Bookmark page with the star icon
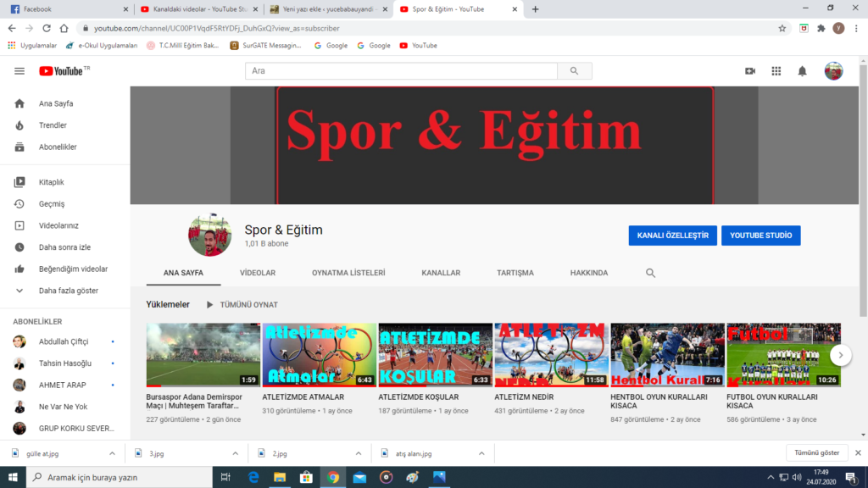This screenshot has width=868, height=488. (x=782, y=28)
